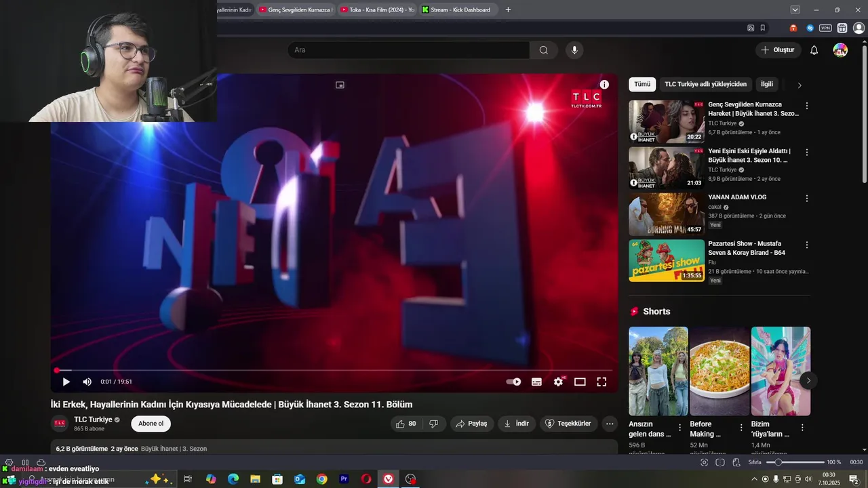This screenshot has height=488, width=868.
Task: Toggle subtitles in the video player
Action: 536,382
